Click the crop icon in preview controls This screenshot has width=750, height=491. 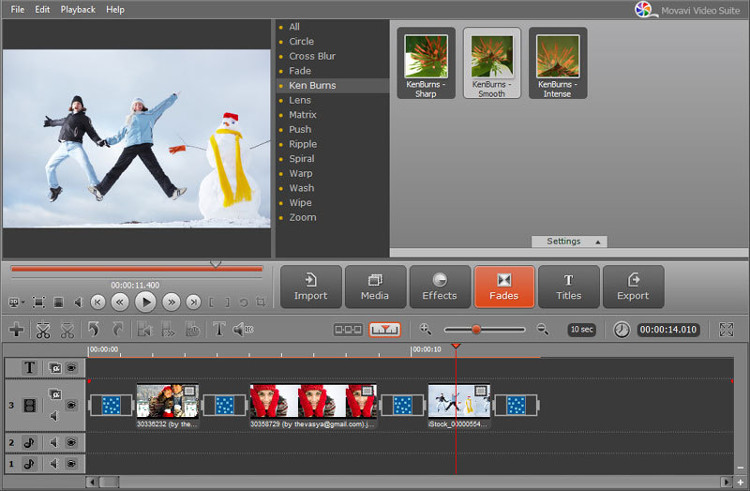[261, 302]
